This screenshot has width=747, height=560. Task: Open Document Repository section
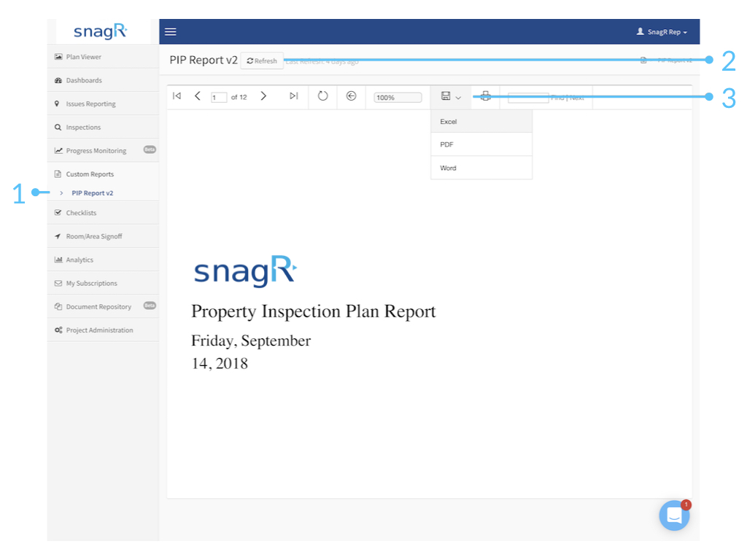(103, 307)
